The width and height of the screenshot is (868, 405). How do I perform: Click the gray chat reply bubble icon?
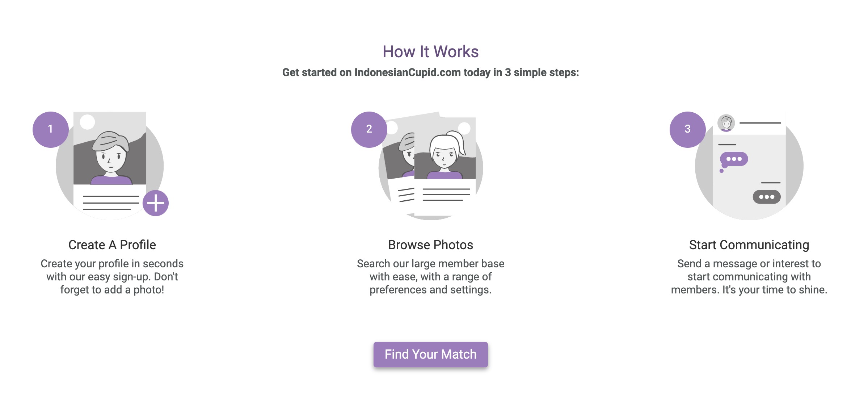tap(767, 197)
